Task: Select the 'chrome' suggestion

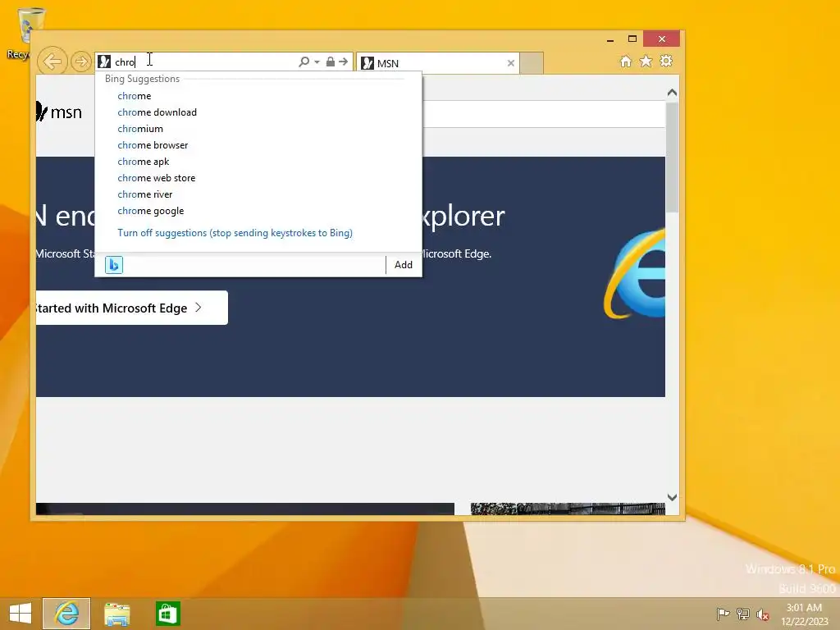Action: [x=258, y=96]
